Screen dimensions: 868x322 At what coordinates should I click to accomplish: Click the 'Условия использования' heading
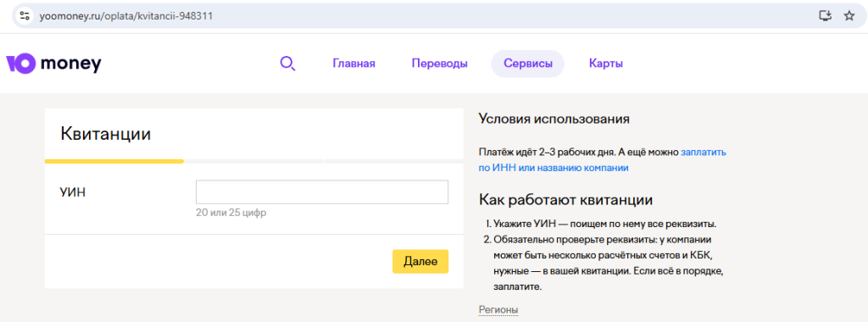[554, 119]
